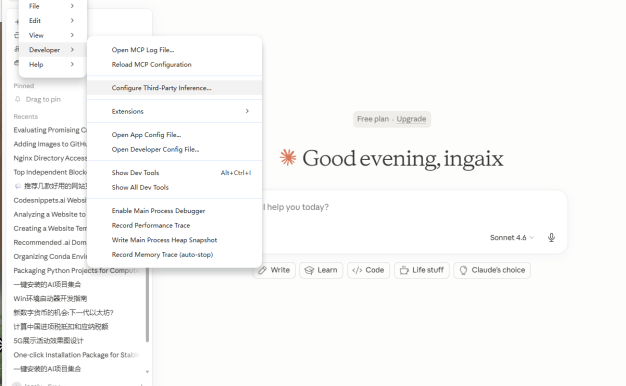626x386 pixels.
Task: Open Organizing Conda Environments chat
Action: 50,256
